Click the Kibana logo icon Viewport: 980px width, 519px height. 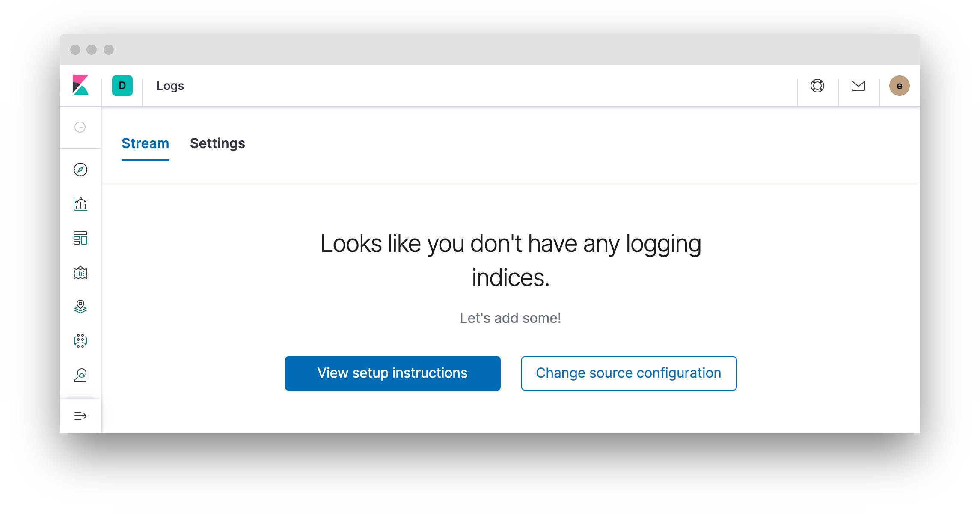pyautogui.click(x=80, y=85)
